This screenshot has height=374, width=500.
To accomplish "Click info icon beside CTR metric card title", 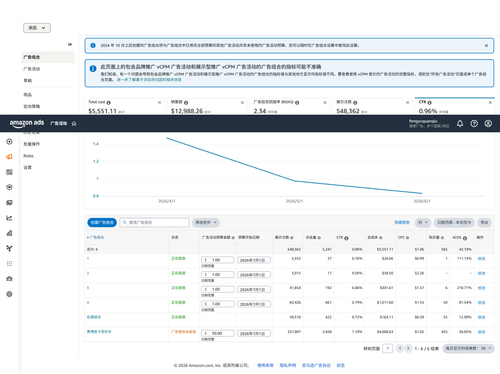I will (430, 103).
